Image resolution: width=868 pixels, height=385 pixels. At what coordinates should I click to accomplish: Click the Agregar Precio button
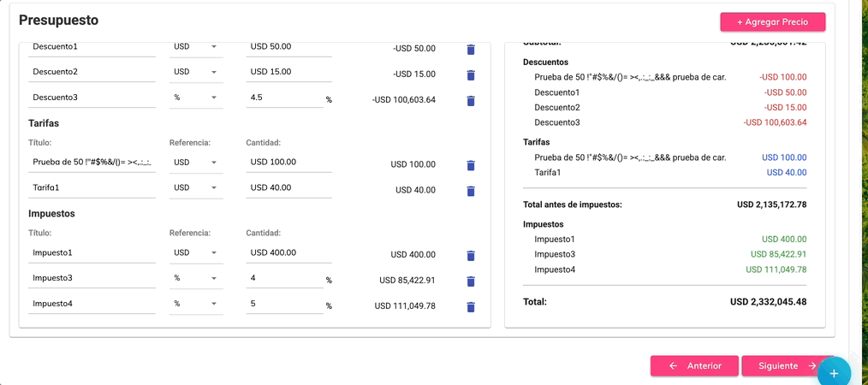click(x=772, y=21)
